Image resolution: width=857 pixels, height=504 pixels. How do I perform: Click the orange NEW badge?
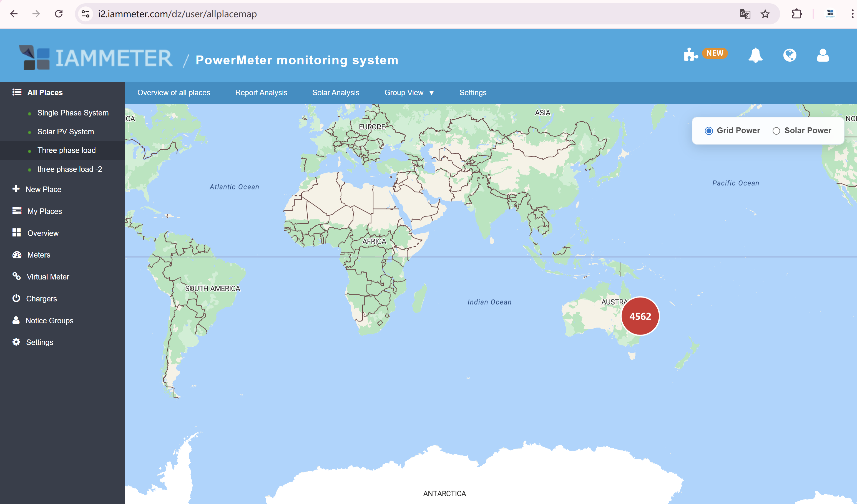coord(715,53)
